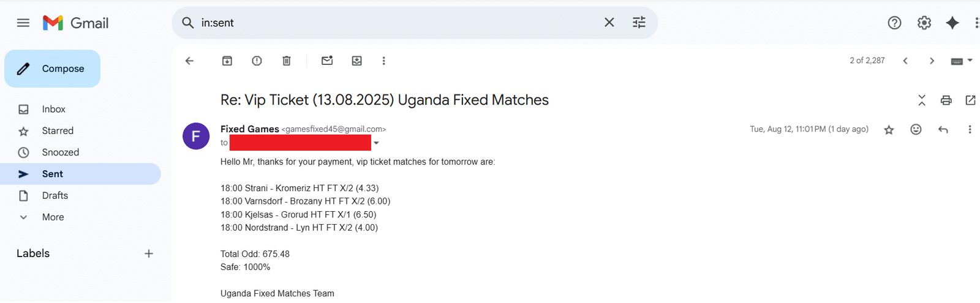This screenshot has height=303, width=980.
Task: Click the Move to inbox icon
Action: point(356,61)
